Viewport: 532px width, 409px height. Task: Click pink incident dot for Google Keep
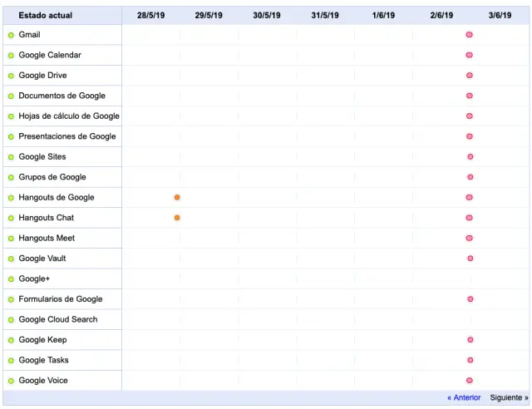[470, 340]
